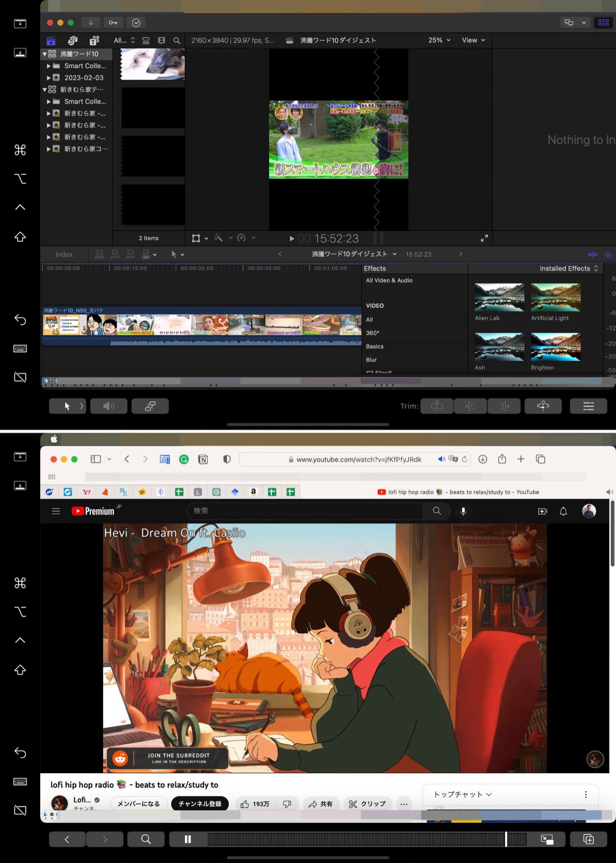The width and height of the screenshot is (616, 863).
Task: Start YouTube voice search with microphone
Action: pyautogui.click(x=463, y=511)
